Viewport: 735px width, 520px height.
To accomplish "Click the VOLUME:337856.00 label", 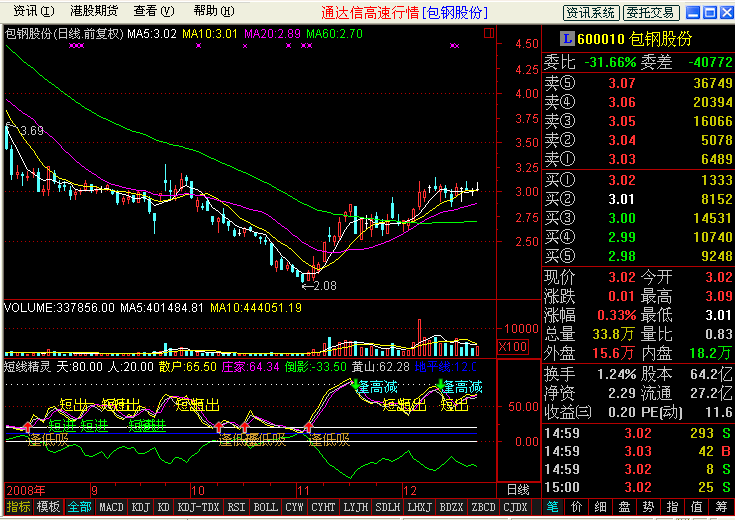I will 59,308.
